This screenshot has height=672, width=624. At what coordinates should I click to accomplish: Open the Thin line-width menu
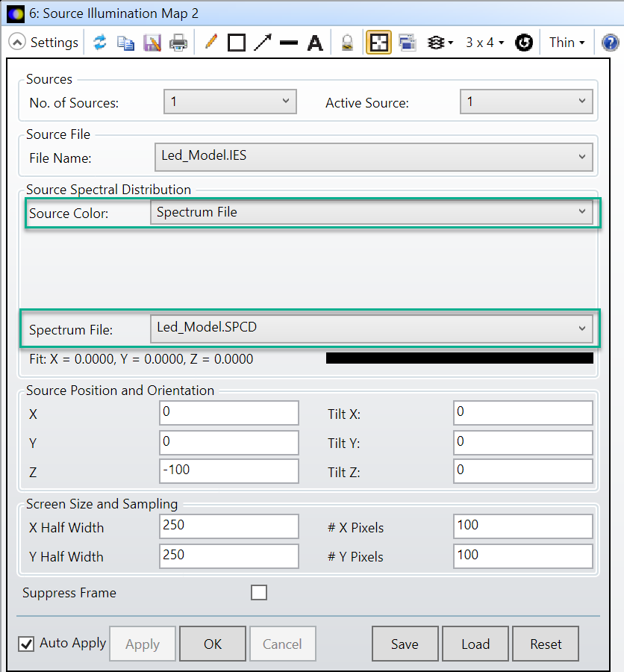(566, 43)
